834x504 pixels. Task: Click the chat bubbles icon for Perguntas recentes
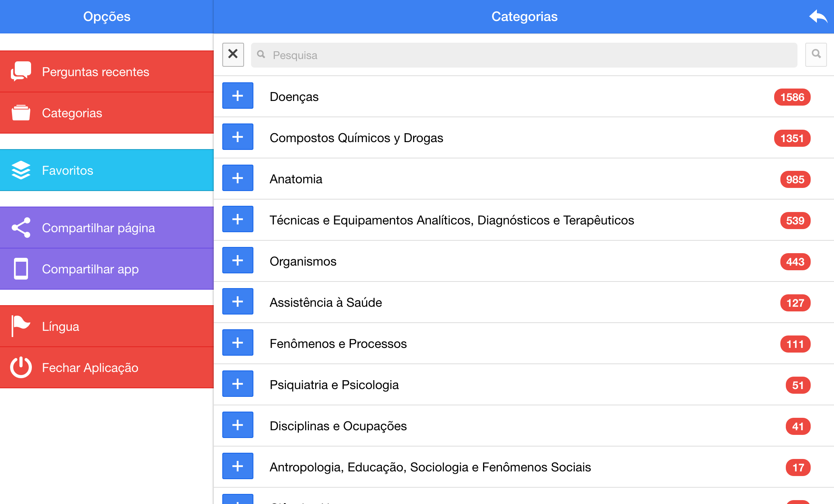21,71
